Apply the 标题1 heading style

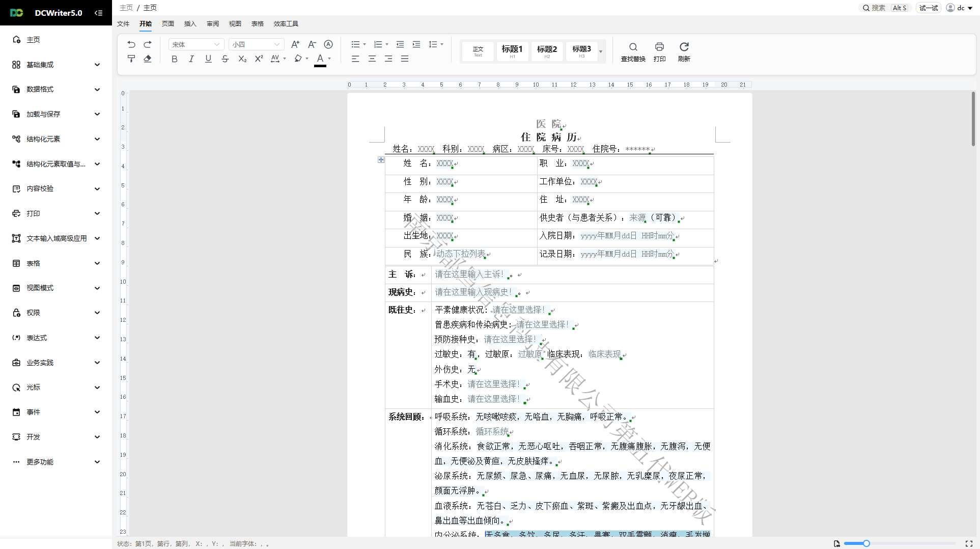coord(512,51)
